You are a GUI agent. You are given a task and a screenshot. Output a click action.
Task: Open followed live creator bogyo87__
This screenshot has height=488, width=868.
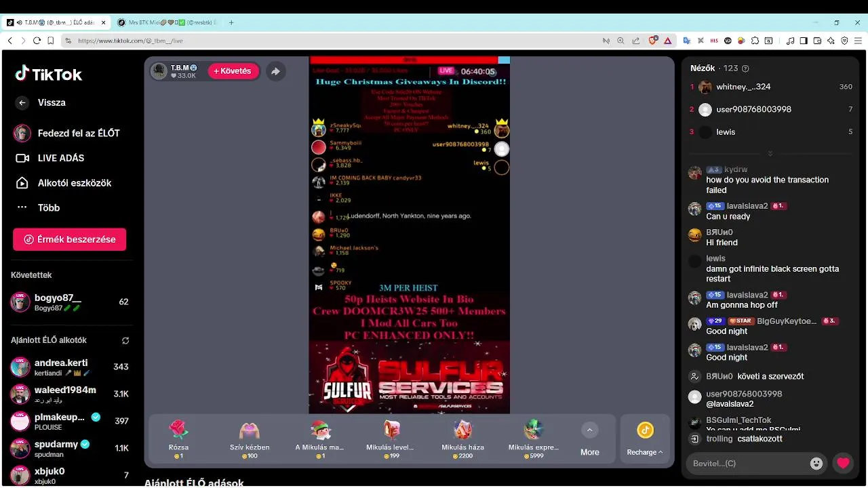coord(69,302)
